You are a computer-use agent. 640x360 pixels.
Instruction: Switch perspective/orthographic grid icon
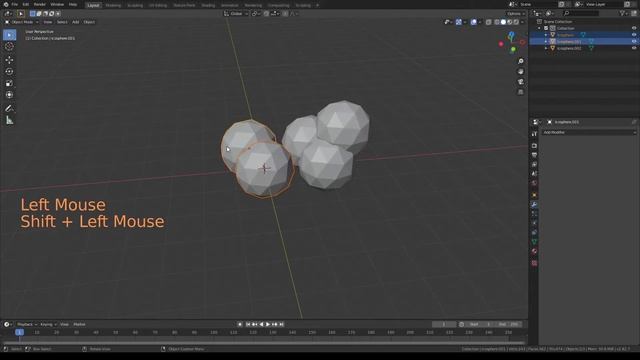tap(520, 92)
